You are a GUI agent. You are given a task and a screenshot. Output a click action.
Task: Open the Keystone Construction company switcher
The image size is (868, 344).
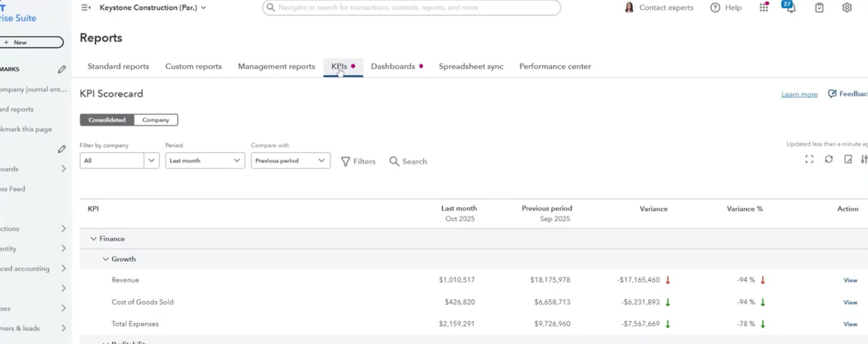[153, 7]
